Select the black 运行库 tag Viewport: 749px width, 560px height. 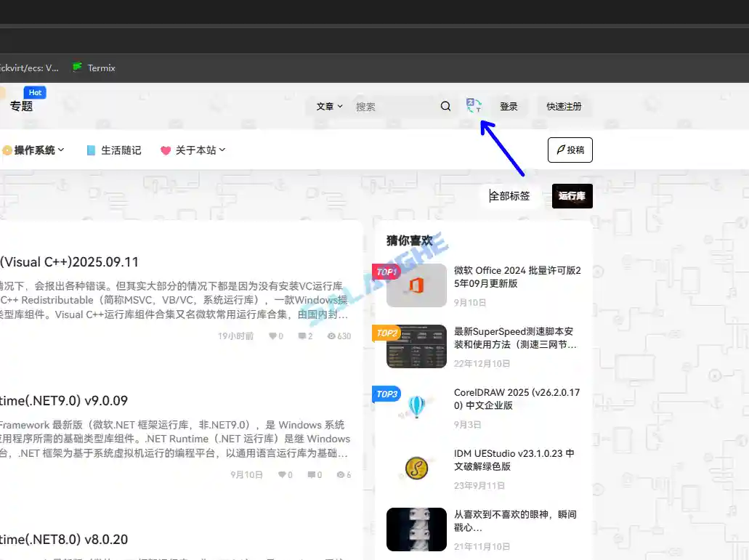pyautogui.click(x=572, y=195)
